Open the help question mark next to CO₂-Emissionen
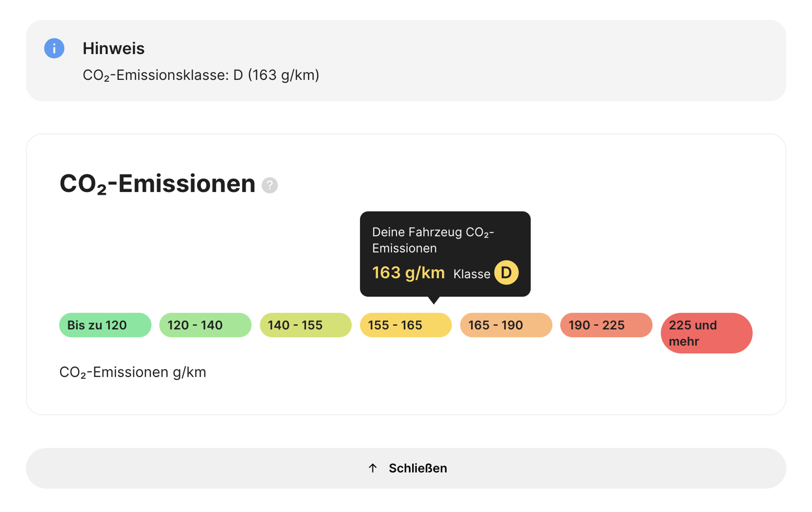 (270, 185)
